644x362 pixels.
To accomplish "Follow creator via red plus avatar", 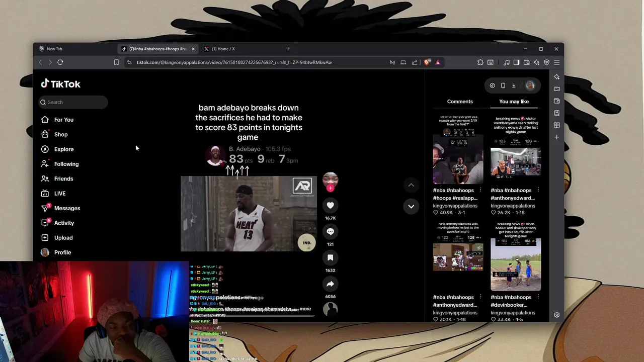I will [330, 188].
